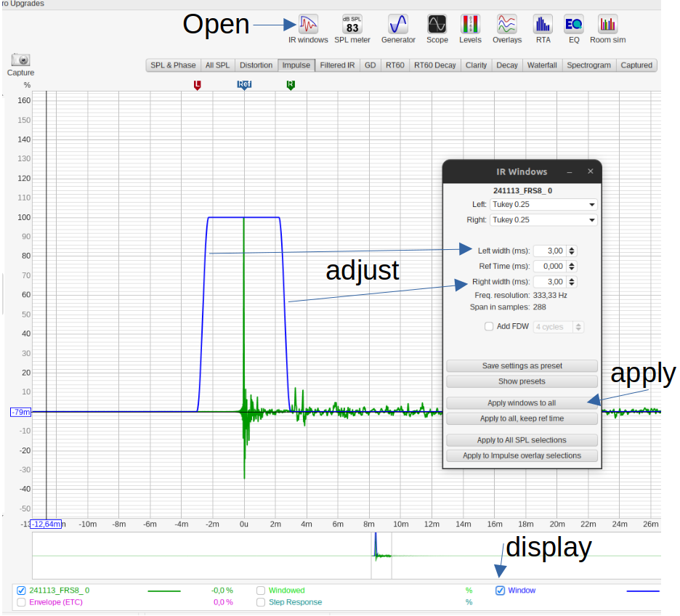Screen dimensions: 680x616
Task: Click Left width stepper arrows
Action: pyautogui.click(x=572, y=251)
